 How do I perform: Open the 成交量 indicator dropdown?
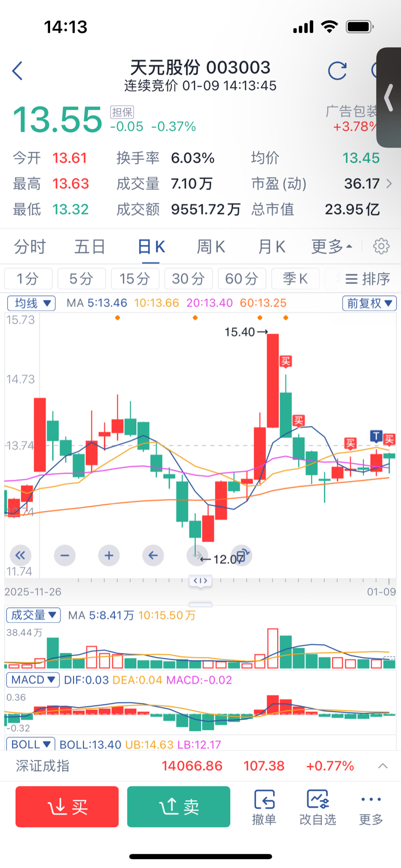33,615
